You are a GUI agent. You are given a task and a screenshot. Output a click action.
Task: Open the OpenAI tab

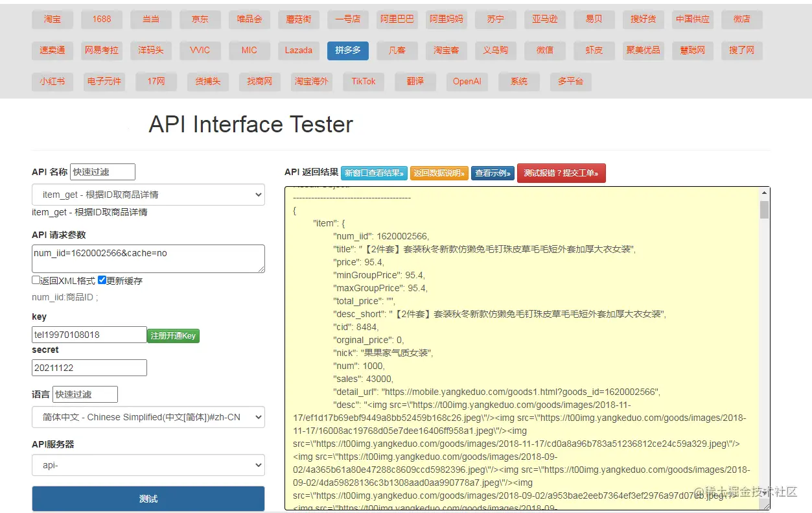tap(467, 82)
